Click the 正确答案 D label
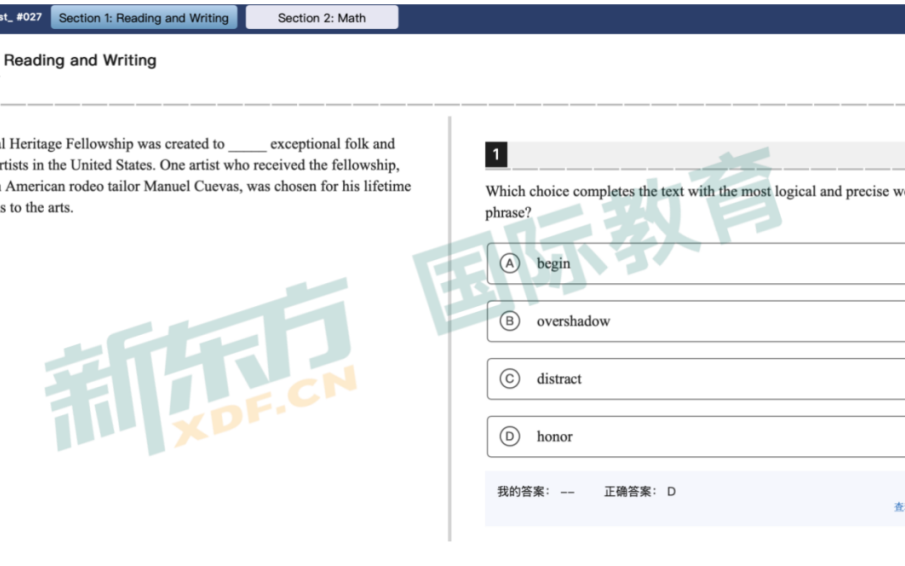Screen dimensions: 905x566 click(x=640, y=492)
